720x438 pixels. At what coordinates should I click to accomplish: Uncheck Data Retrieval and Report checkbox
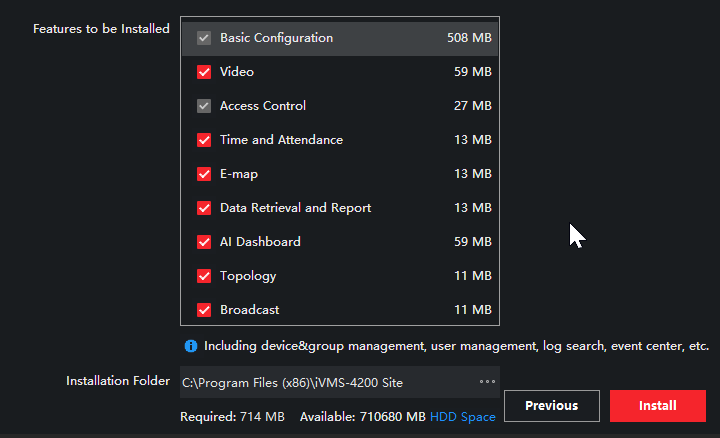(204, 208)
